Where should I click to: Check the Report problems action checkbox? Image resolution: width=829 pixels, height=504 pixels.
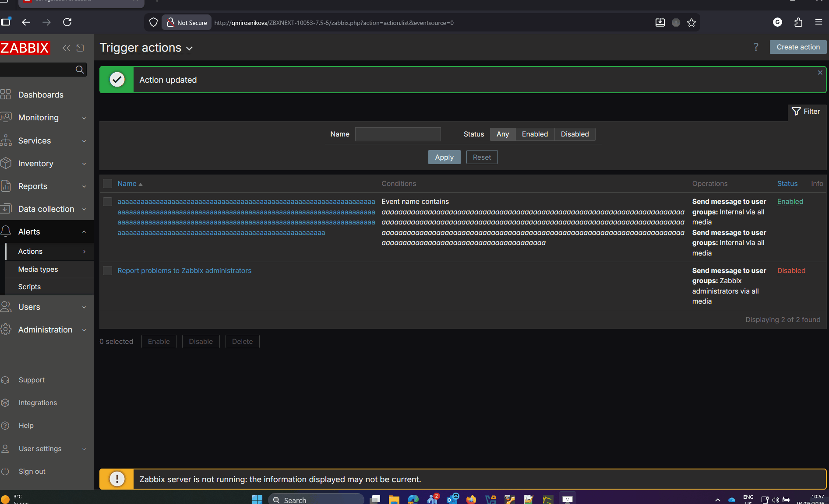pos(107,271)
